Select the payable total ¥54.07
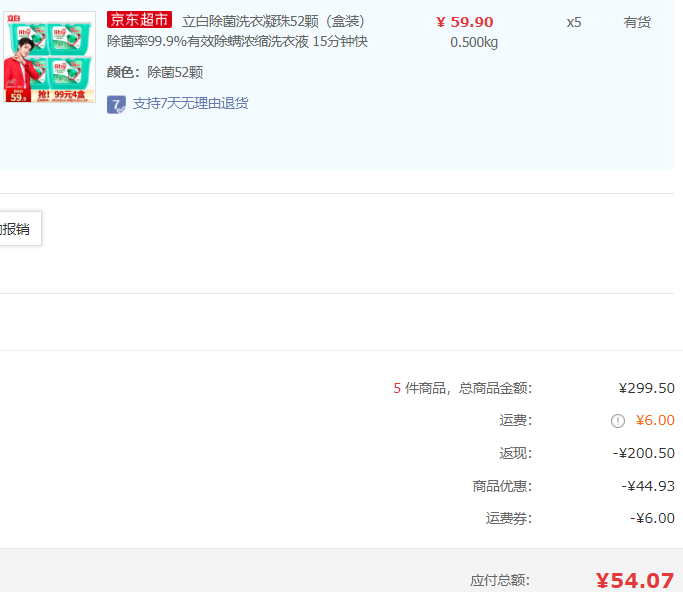The height and width of the screenshot is (592, 683). coord(635,580)
